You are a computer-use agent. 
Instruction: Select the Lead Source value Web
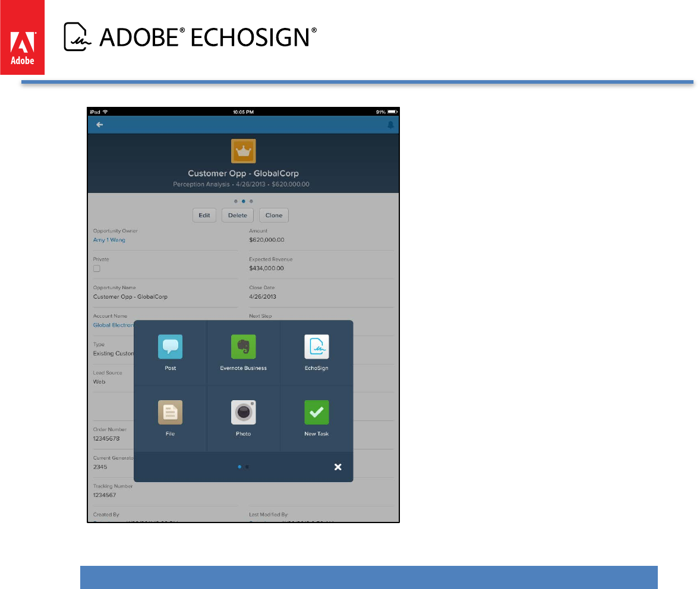point(99,382)
